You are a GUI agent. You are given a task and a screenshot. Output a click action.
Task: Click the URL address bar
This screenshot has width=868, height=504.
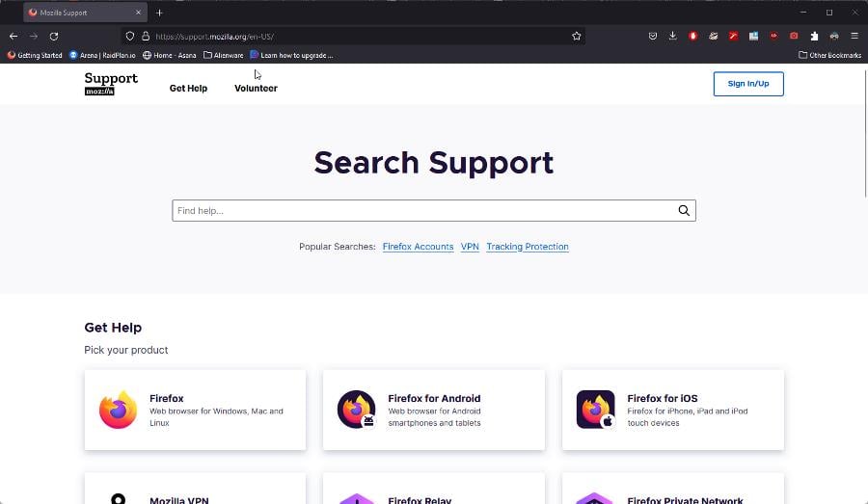pyautogui.click(x=354, y=36)
